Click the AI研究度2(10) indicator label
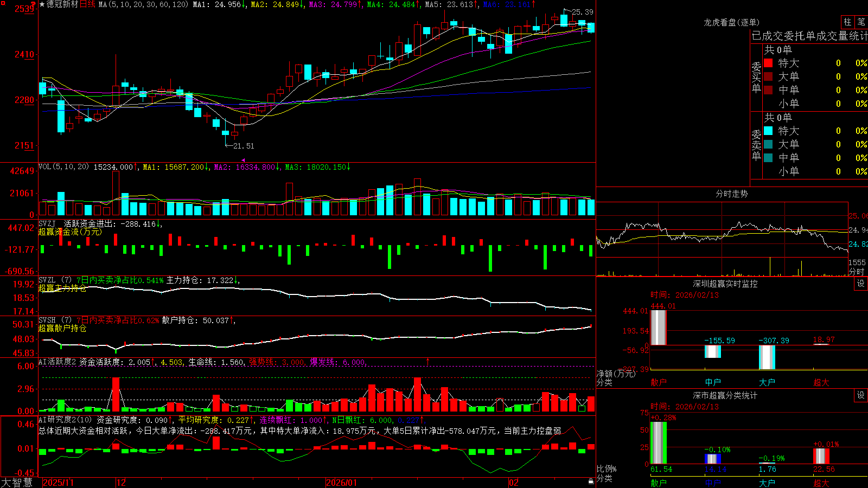Viewport: 868px width, 488px height. pos(65,420)
